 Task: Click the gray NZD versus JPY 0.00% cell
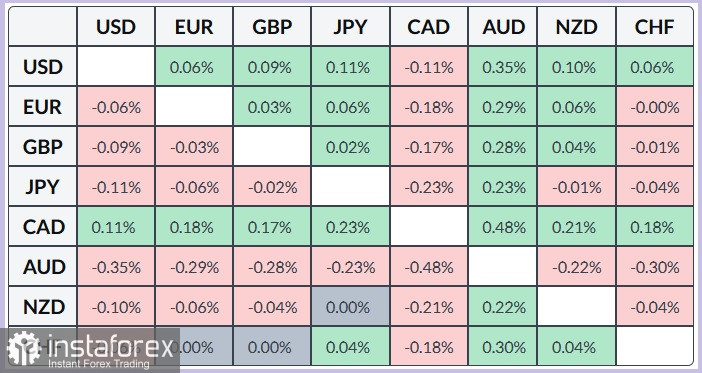351,307
